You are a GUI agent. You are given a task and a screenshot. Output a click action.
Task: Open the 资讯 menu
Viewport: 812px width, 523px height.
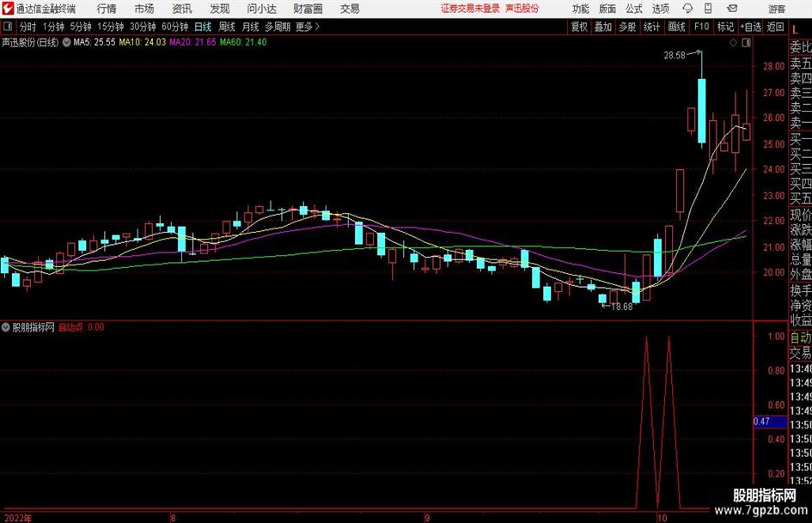pos(182,9)
